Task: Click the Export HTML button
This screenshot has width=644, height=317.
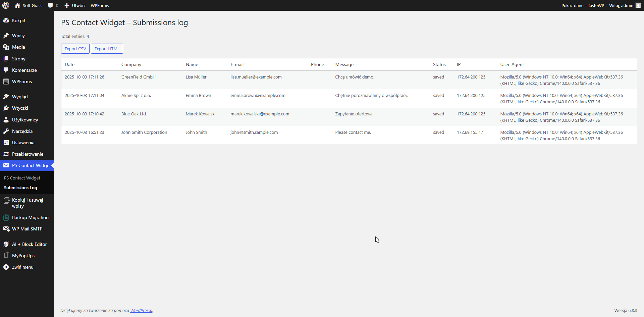Action: 107,48
